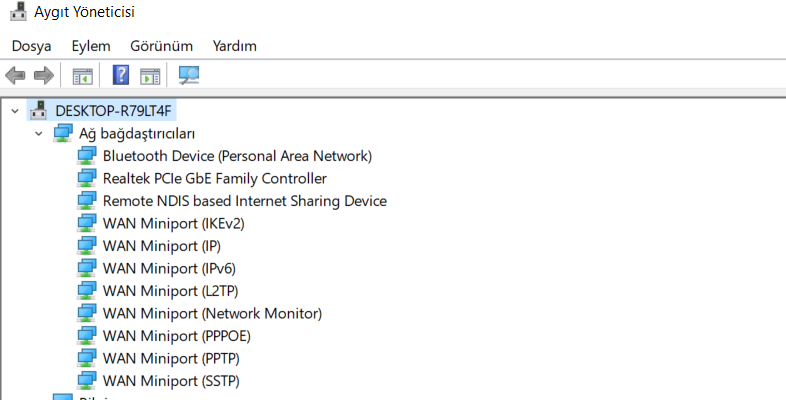Open the Eylem menu
Viewport: 786px width, 400px height.
[90, 46]
